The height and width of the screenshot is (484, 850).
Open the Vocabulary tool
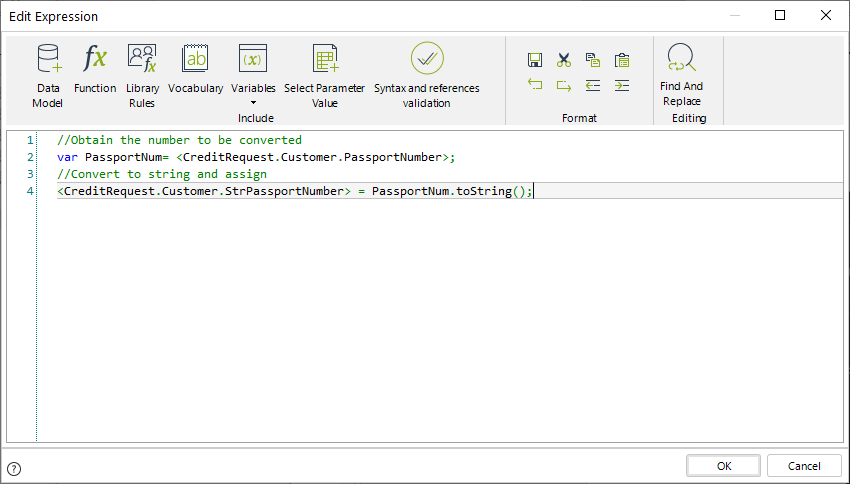click(195, 69)
